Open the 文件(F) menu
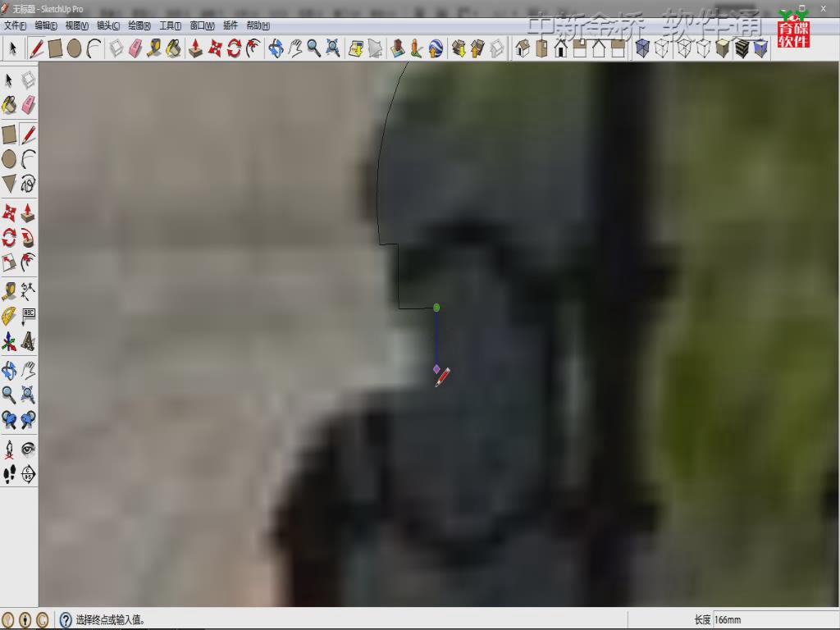This screenshot has height=630, width=840. point(15,25)
